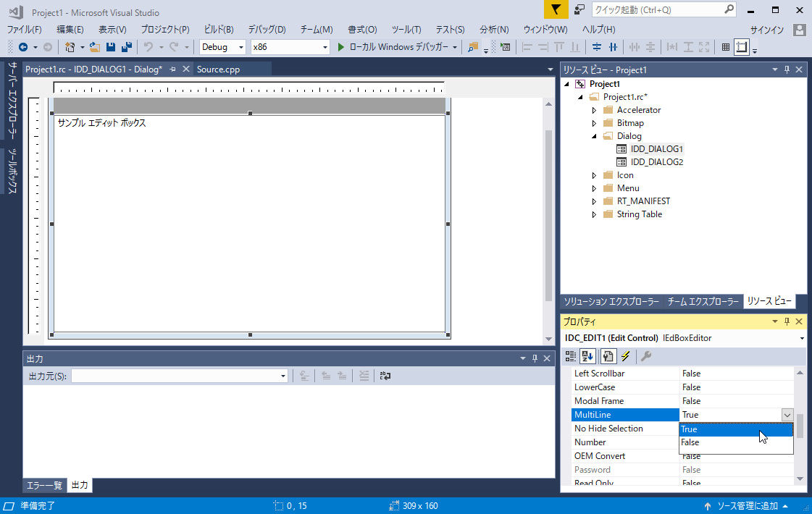The image size is (812, 514).
Task: Click ソース管理に追加 in status bar
Action: point(747,506)
